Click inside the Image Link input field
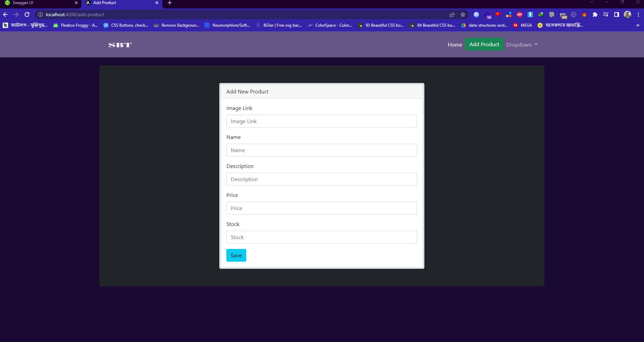 321,121
